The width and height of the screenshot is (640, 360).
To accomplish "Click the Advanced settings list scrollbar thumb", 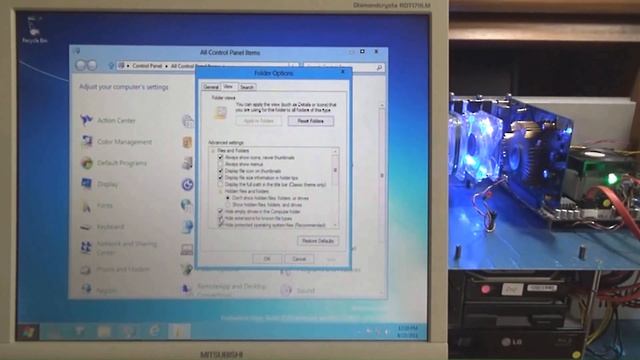I will tap(335, 169).
